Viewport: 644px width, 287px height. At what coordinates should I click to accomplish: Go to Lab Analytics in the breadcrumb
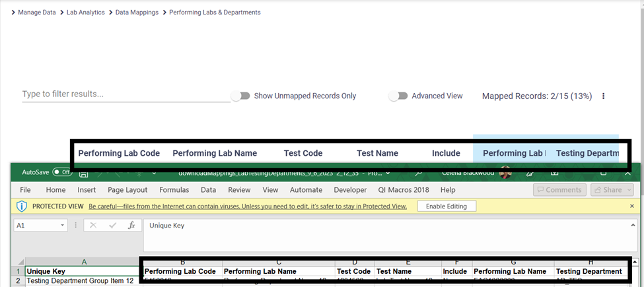pos(85,13)
